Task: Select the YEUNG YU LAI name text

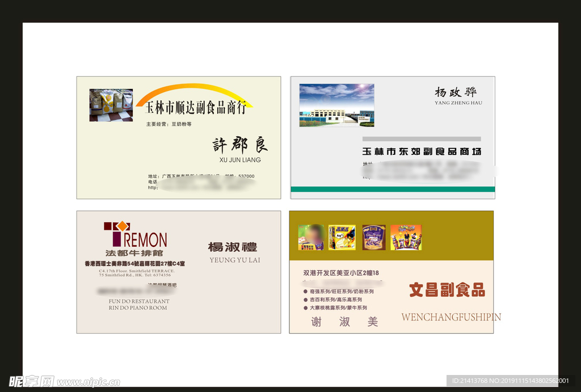Action: (234, 260)
